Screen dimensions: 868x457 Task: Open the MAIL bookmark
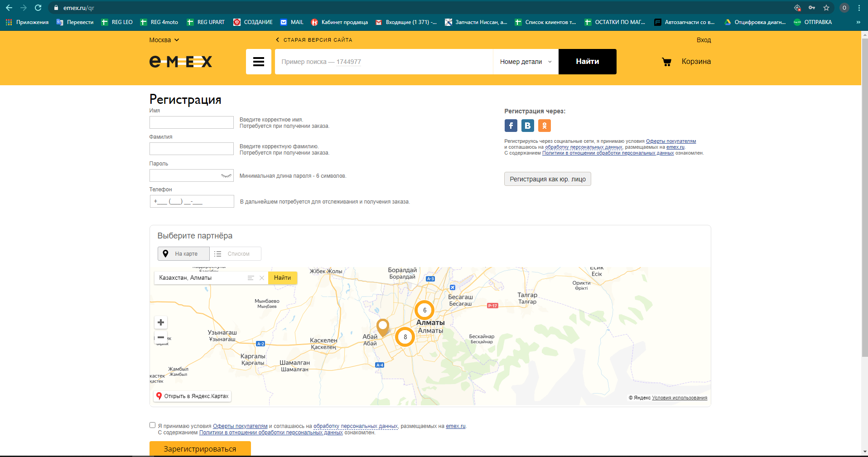(x=292, y=22)
